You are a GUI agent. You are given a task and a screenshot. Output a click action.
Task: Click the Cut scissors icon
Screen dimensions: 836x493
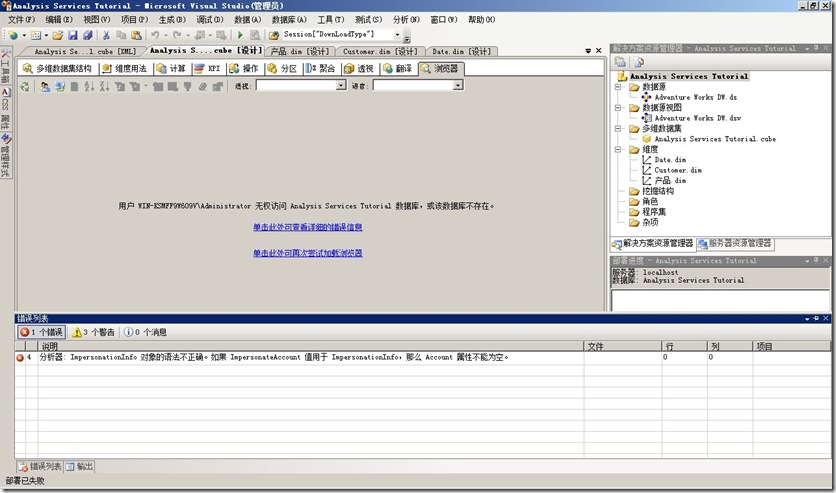tap(106, 35)
